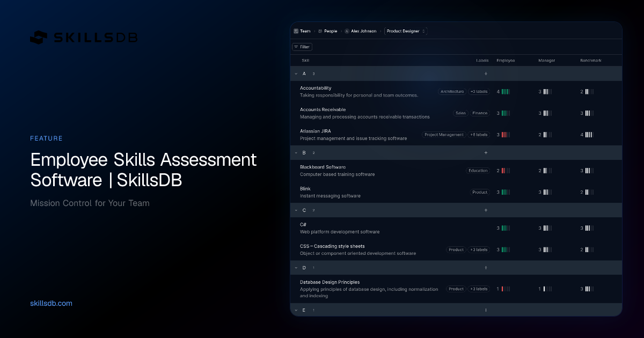Click the filter lines icon
The height and width of the screenshot is (338, 644).
click(296, 47)
